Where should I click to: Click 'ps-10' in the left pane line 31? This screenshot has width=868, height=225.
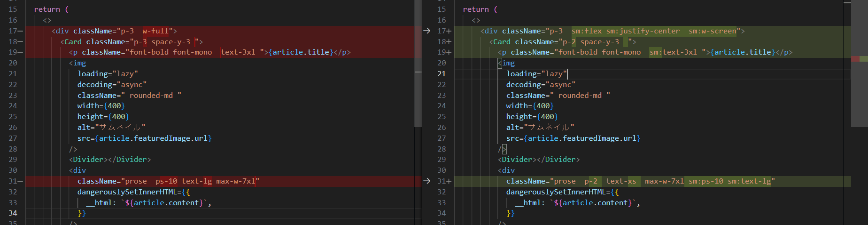(166, 181)
